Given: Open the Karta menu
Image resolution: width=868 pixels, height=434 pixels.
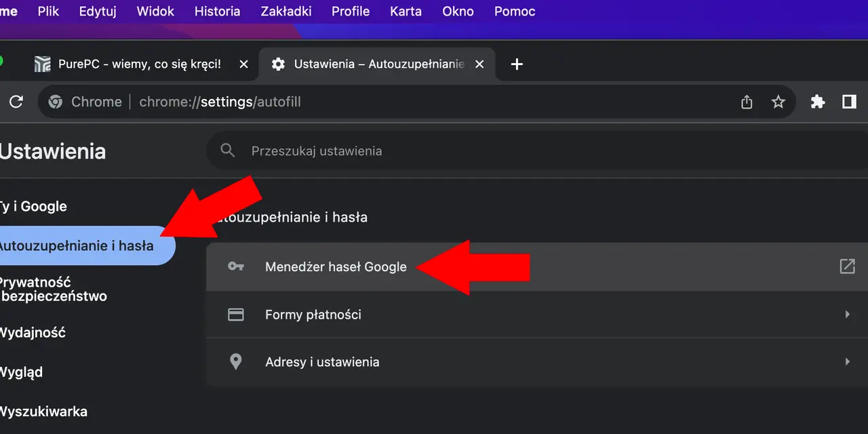Looking at the screenshot, I should (406, 12).
